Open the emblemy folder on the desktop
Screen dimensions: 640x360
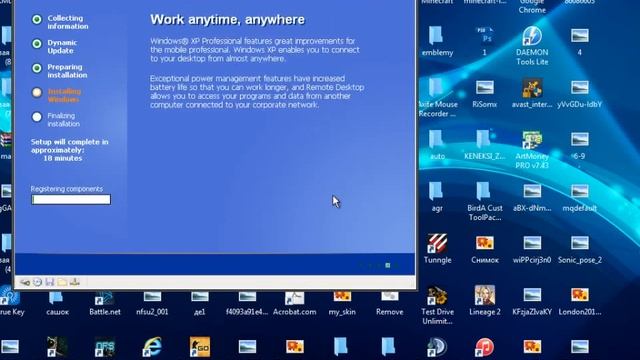click(x=437, y=36)
